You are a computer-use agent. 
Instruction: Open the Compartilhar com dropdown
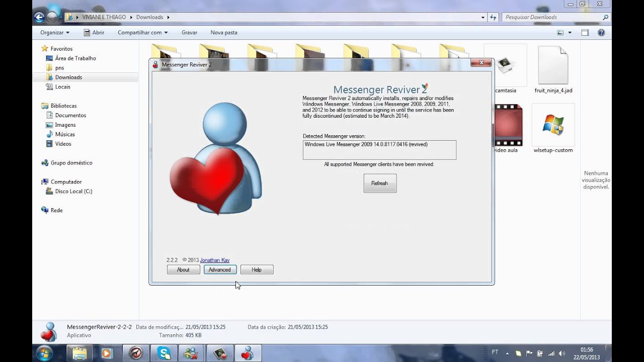142,33
